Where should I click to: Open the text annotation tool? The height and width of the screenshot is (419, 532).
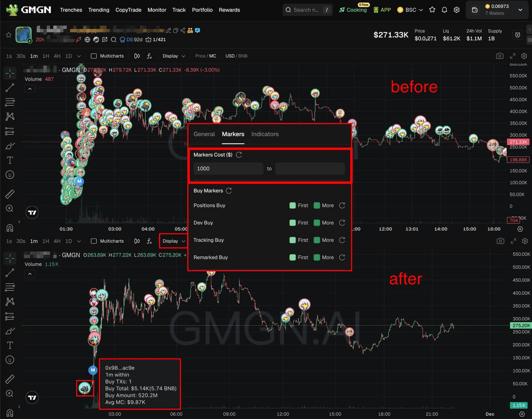(x=10, y=160)
